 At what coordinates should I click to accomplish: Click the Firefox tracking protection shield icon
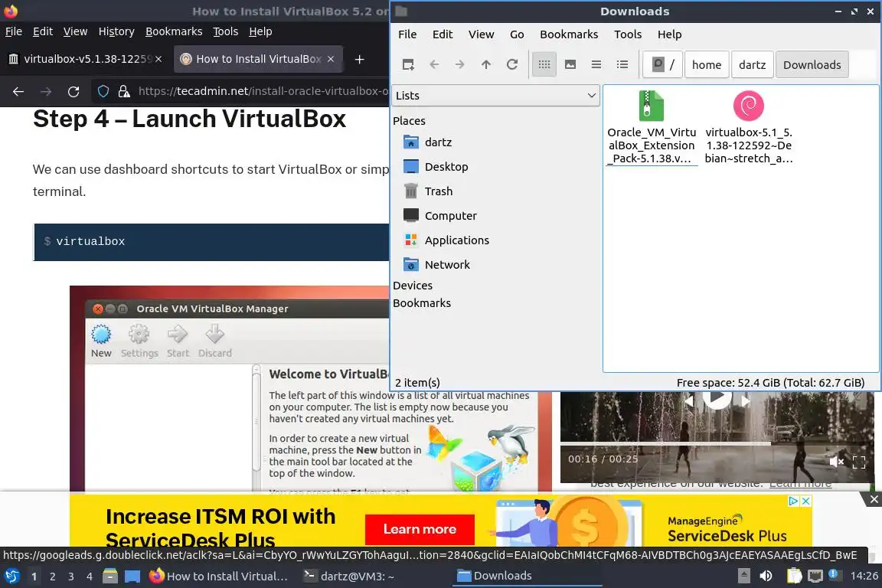pyautogui.click(x=103, y=91)
